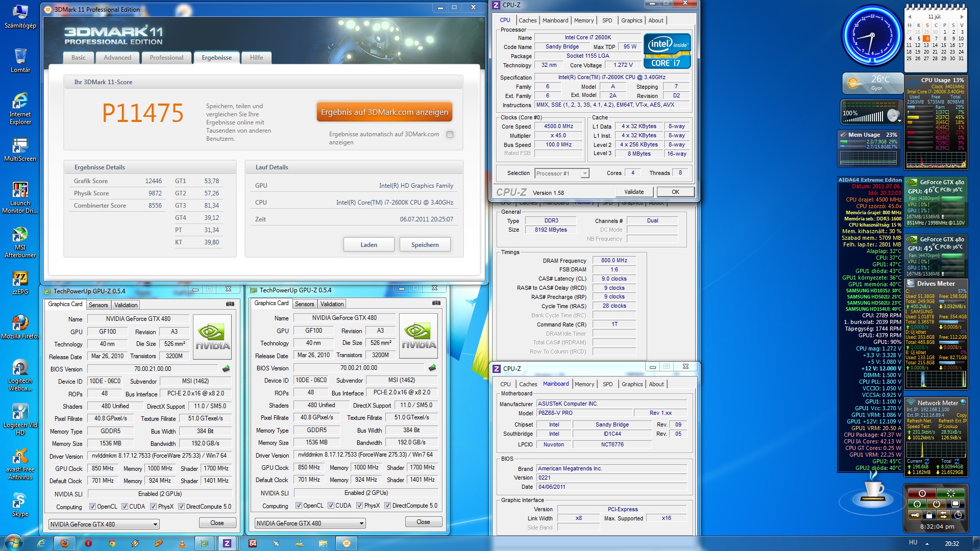Expand the Processor #1 selection dropdown
This screenshot has width=980, height=551.
[x=584, y=173]
